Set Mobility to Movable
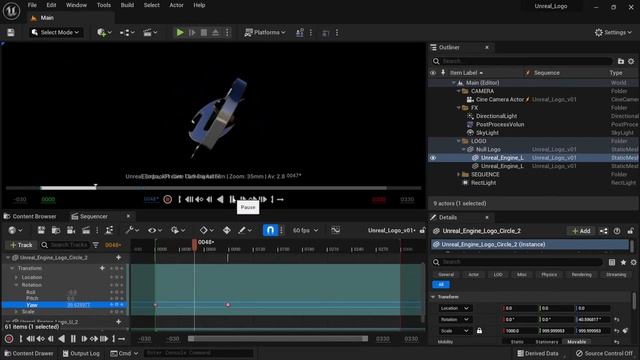Screen dimensions: 640x360 [x=577, y=342]
